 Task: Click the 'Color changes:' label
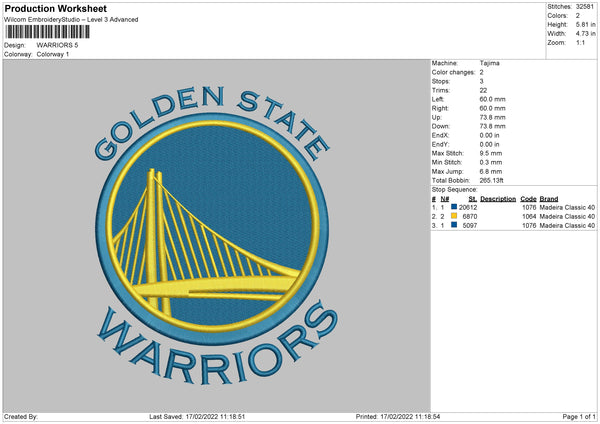[x=453, y=72]
